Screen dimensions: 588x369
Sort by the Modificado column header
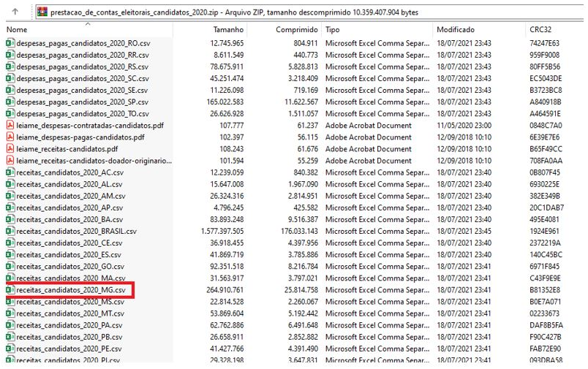pyautogui.click(x=456, y=30)
